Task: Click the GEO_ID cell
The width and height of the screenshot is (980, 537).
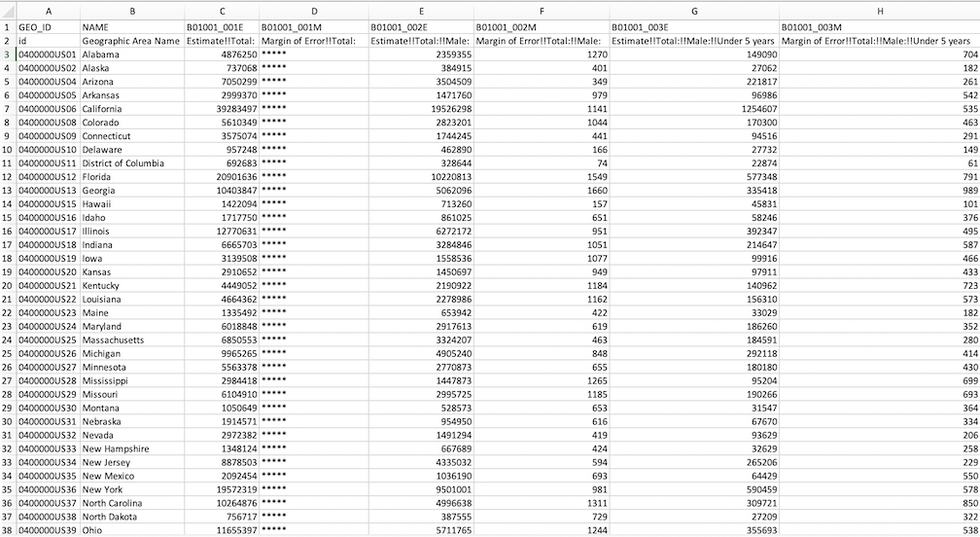Action: [x=48, y=27]
